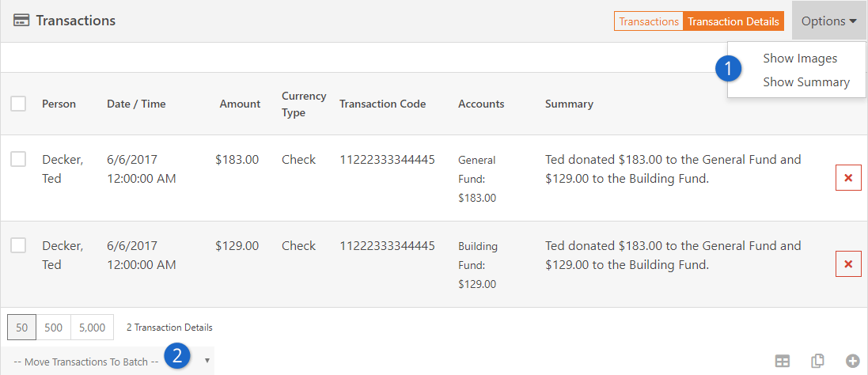Set page size to 5,000 rows
The image size is (868, 375).
tap(92, 328)
